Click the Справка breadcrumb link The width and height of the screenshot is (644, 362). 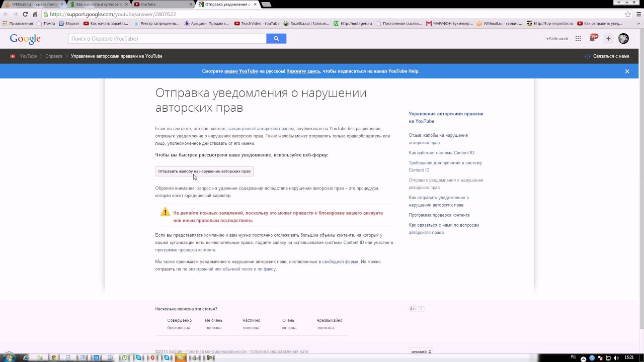pos(54,56)
